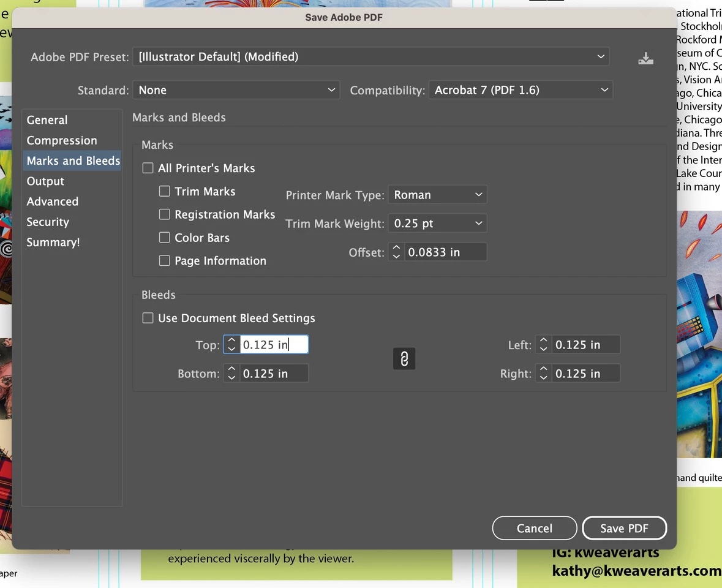This screenshot has height=588, width=722.
Task: Click the Top bleed value field
Action: pos(274,344)
